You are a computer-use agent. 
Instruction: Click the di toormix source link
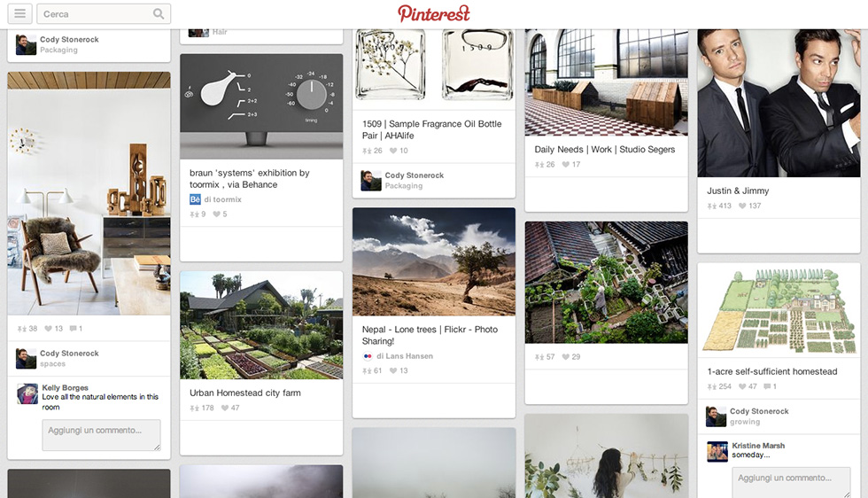tap(222, 199)
